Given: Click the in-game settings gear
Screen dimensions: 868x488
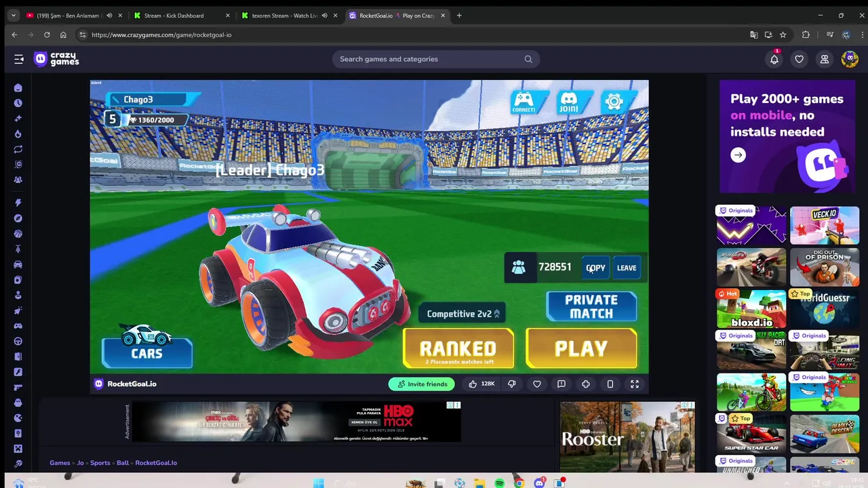Looking at the screenshot, I should pos(614,102).
